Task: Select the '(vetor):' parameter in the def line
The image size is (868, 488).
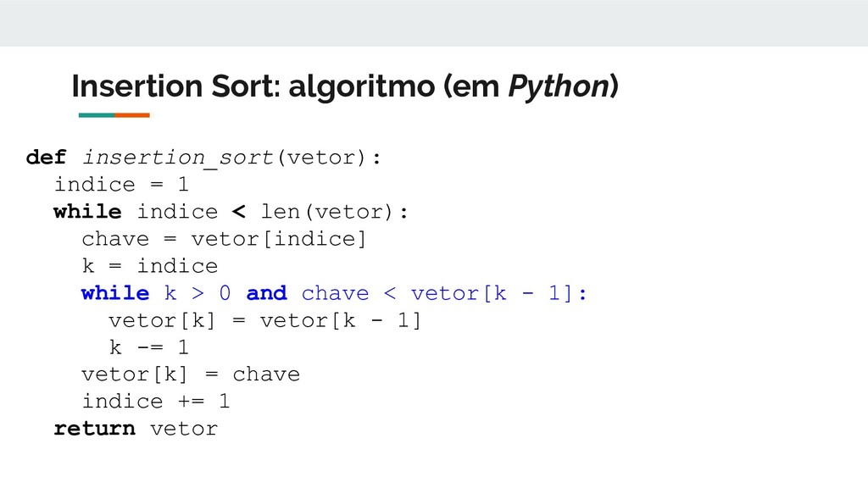Action: (329, 158)
